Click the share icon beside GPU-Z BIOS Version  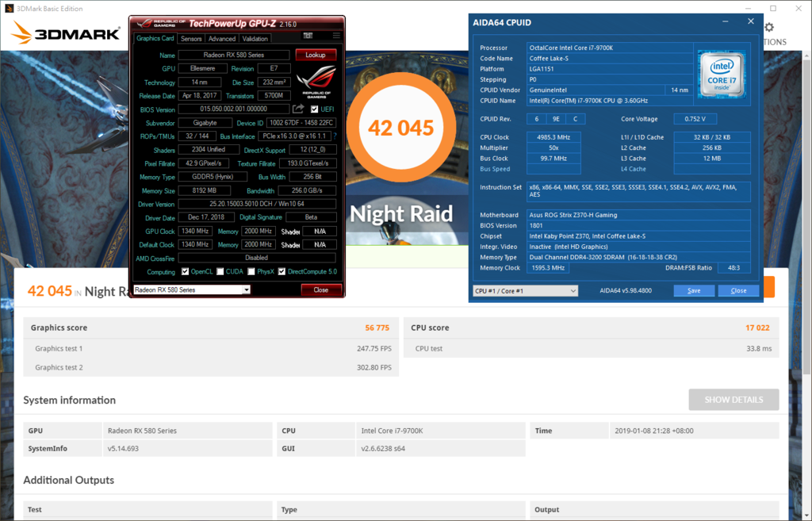(x=298, y=109)
